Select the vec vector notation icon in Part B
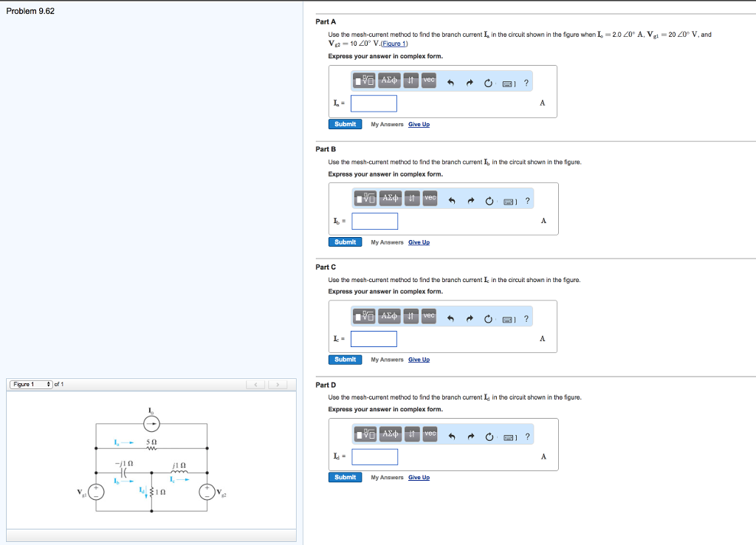The height and width of the screenshot is (545, 756). click(429, 199)
